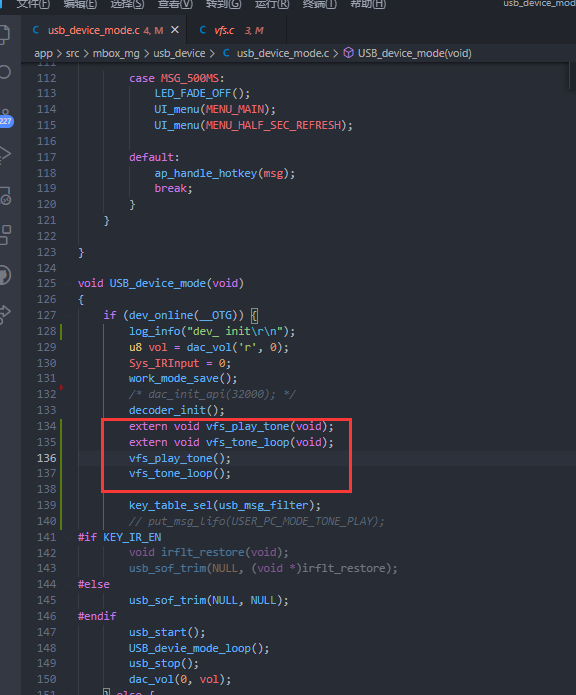Click the cube symbol icon in breadcrumb
The height and width of the screenshot is (695, 576).
tap(349, 53)
